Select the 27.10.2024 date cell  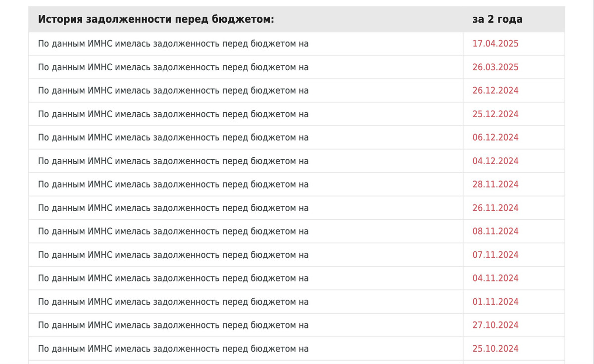click(x=495, y=325)
